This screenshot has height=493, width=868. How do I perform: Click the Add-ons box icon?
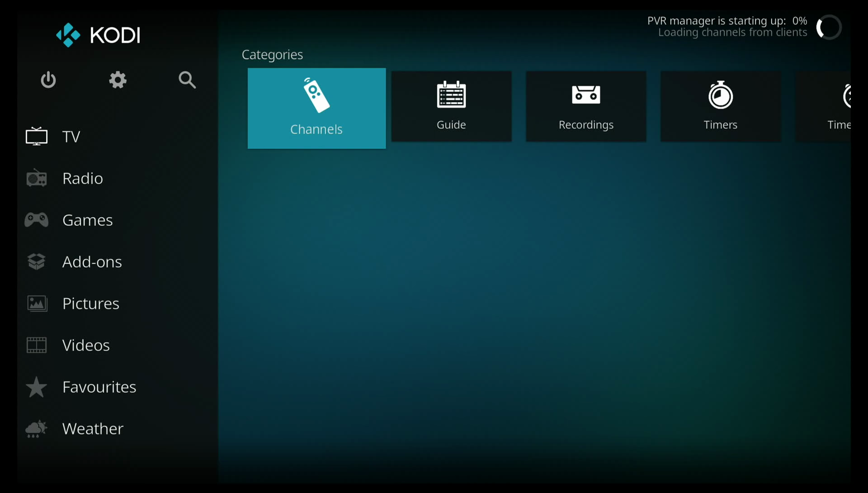click(37, 261)
